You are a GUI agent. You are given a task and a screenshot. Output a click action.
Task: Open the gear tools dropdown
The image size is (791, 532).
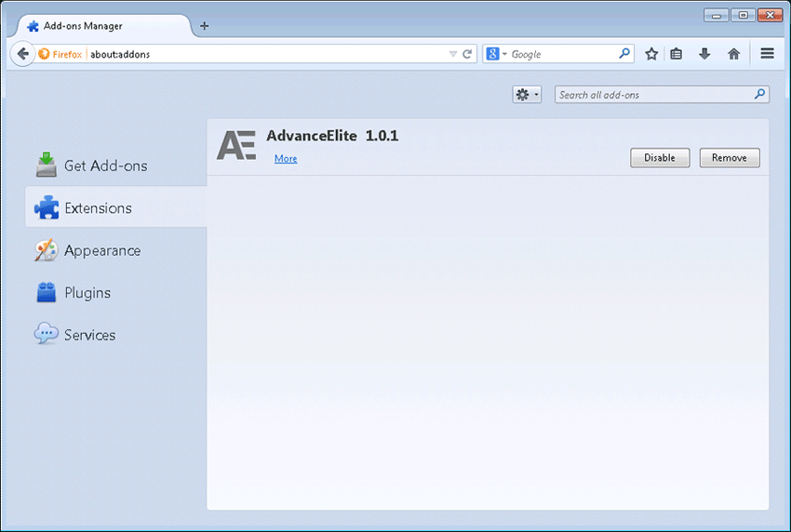click(527, 94)
